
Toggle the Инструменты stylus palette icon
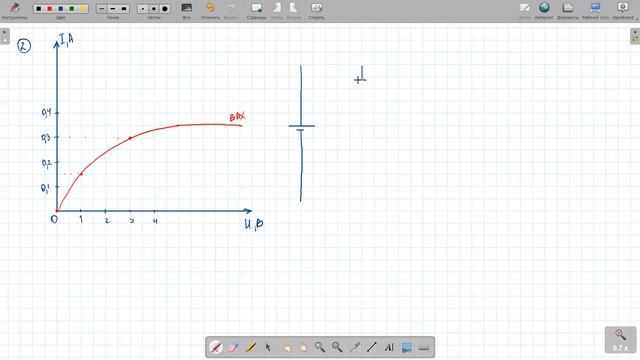click(15, 8)
